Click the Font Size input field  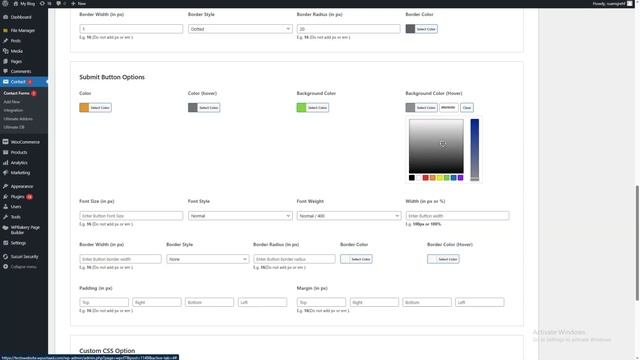tap(131, 216)
